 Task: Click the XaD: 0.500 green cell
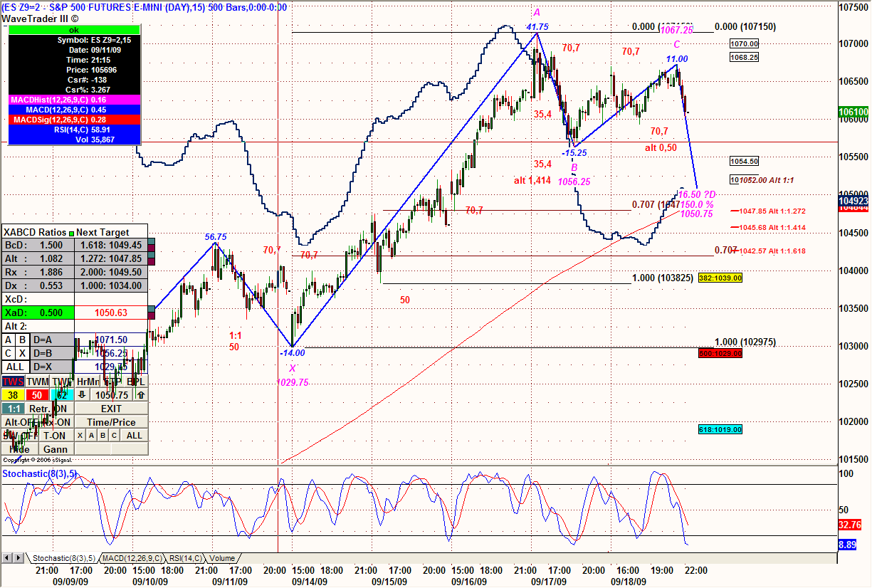(x=38, y=313)
